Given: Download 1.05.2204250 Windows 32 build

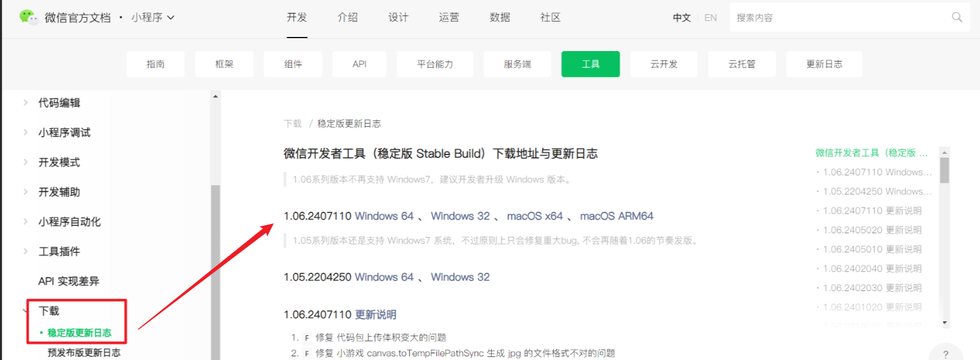Looking at the screenshot, I should click(460, 277).
